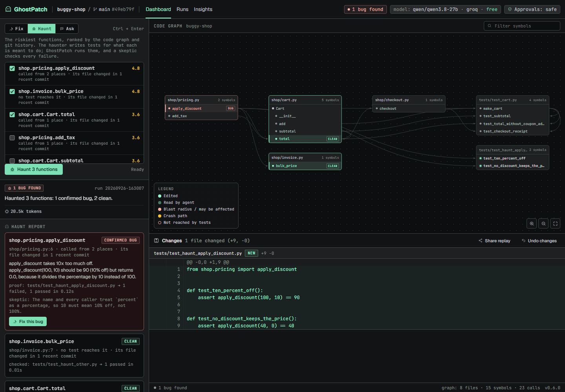Open the model selector qwen3.8-27b
Screen dimensions: 565x392
click(x=445, y=9)
